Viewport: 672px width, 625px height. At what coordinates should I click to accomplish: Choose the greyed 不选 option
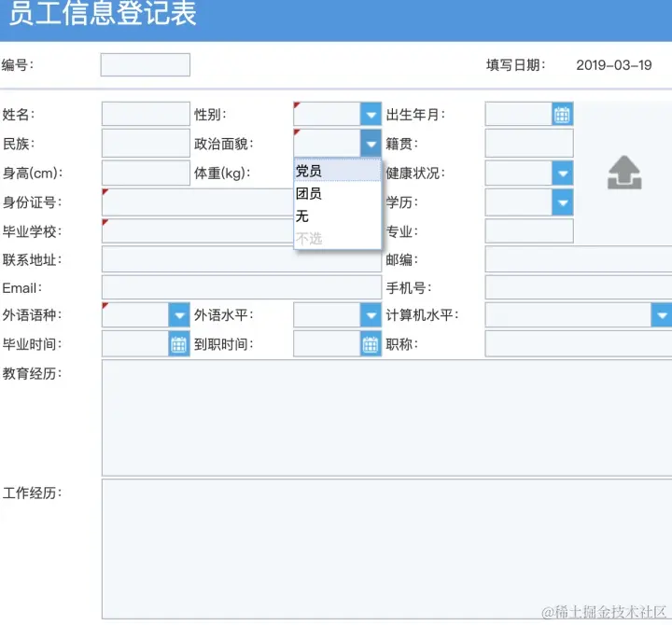click(337, 238)
